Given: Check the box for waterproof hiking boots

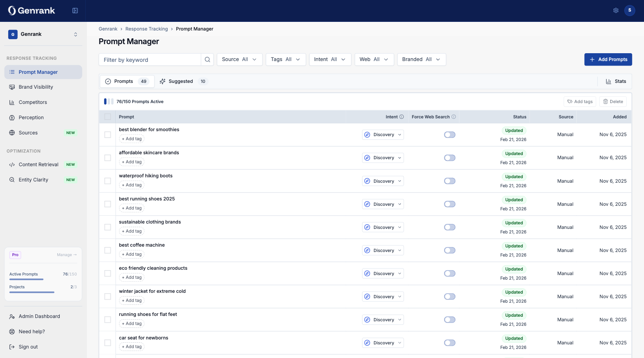Looking at the screenshot, I should pyautogui.click(x=108, y=181).
